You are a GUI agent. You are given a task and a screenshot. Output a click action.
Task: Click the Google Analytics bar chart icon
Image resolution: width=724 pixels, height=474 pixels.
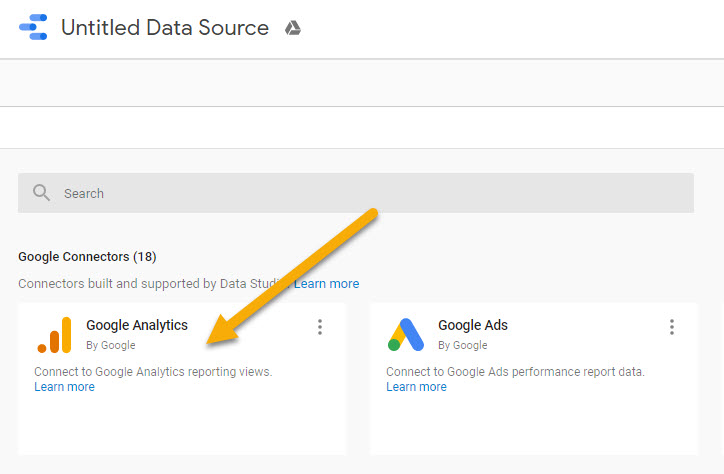pos(54,335)
